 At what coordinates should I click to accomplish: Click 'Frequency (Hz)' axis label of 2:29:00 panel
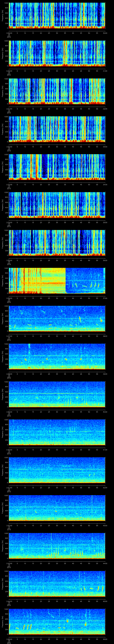pos(3,16)
